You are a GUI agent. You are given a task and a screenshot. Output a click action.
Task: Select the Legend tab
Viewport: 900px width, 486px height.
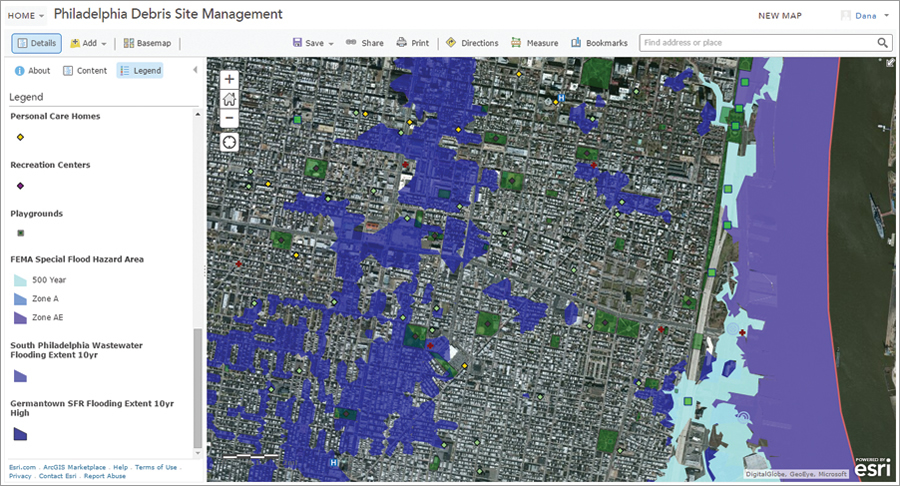click(x=140, y=71)
